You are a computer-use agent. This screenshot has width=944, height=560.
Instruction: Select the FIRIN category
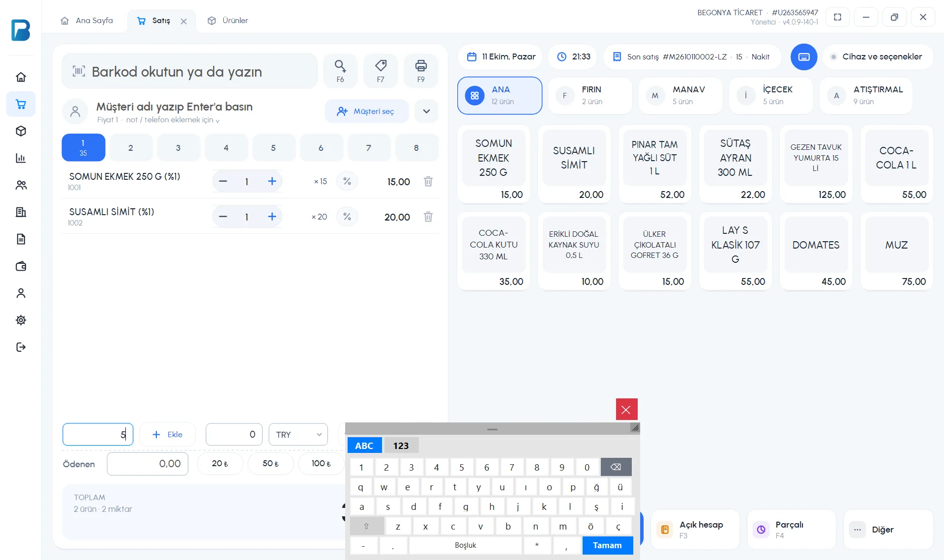(x=590, y=95)
